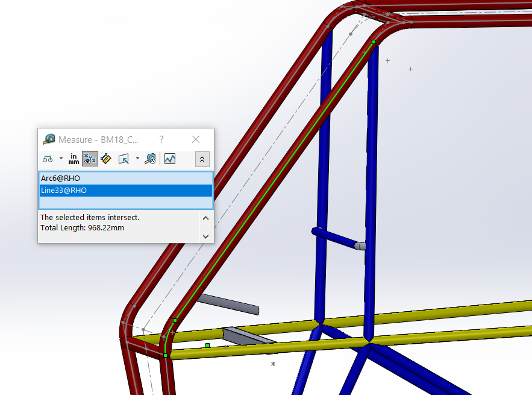
Task: Click the highlighted green sketch line
Action: 274,181
